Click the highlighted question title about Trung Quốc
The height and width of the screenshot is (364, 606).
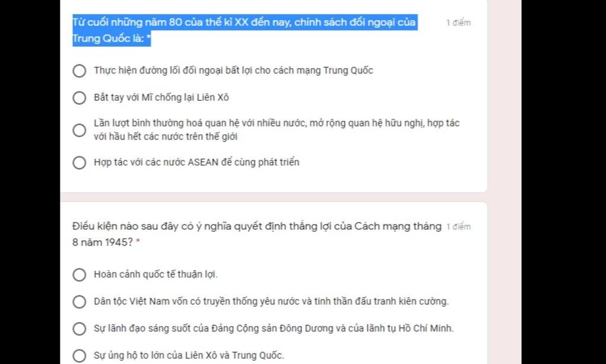(245, 30)
